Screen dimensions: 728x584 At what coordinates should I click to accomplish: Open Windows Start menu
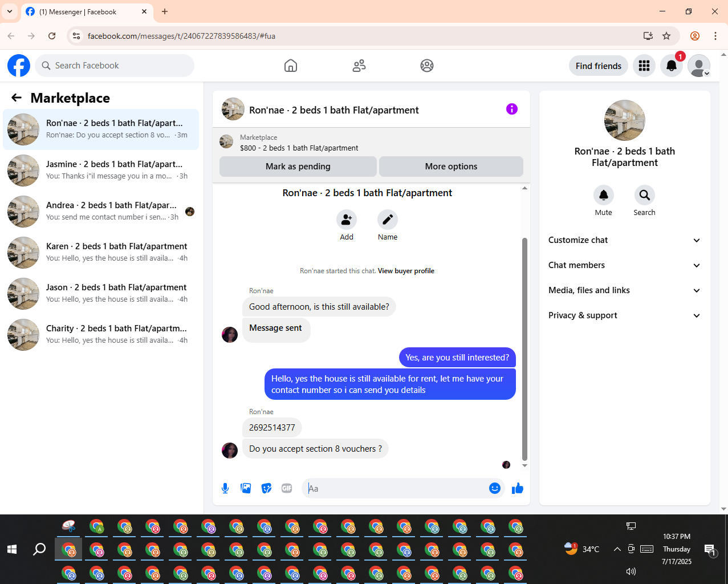pyautogui.click(x=12, y=549)
